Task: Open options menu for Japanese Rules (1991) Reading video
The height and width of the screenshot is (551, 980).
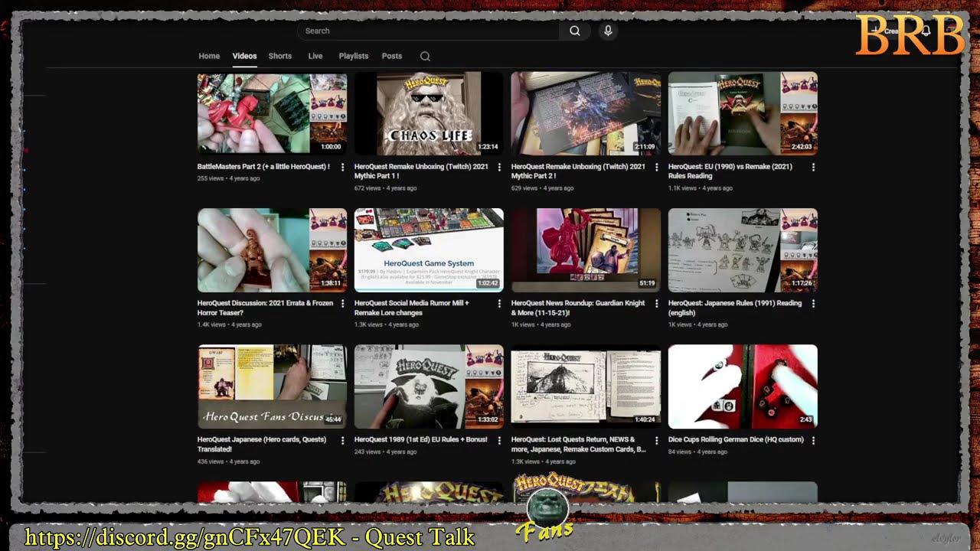Action: (x=813, y=304)
